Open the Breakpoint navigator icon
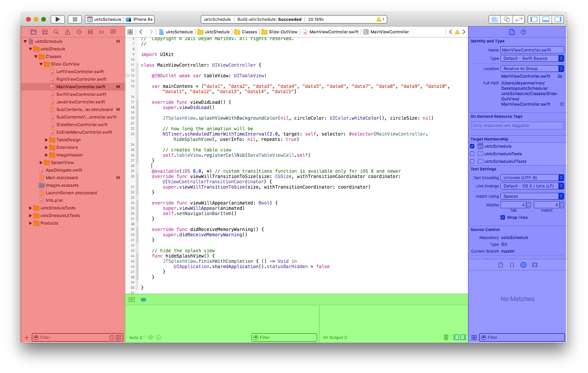This screenshot has height=373, width=588. click(102, 32)
